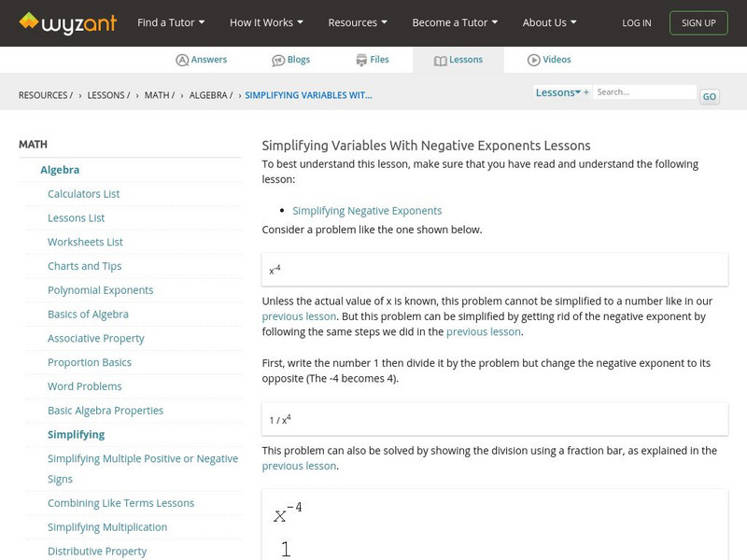This screenshot has width=747, height=560.
Task: Open Combining Like Terms Lessons link
Action: point(121,503)
